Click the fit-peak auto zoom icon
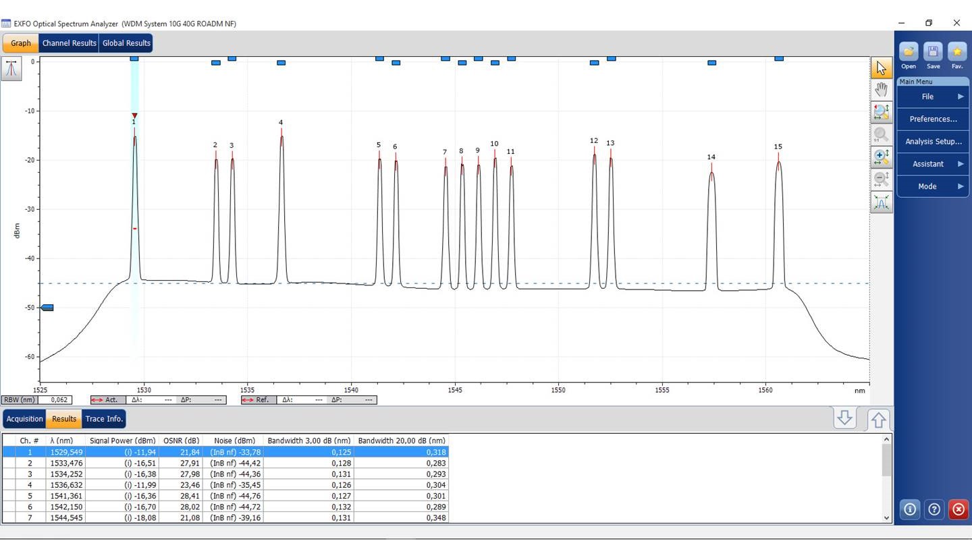The height and width of the screenshot is (560, 972). (x=881, y=202)
